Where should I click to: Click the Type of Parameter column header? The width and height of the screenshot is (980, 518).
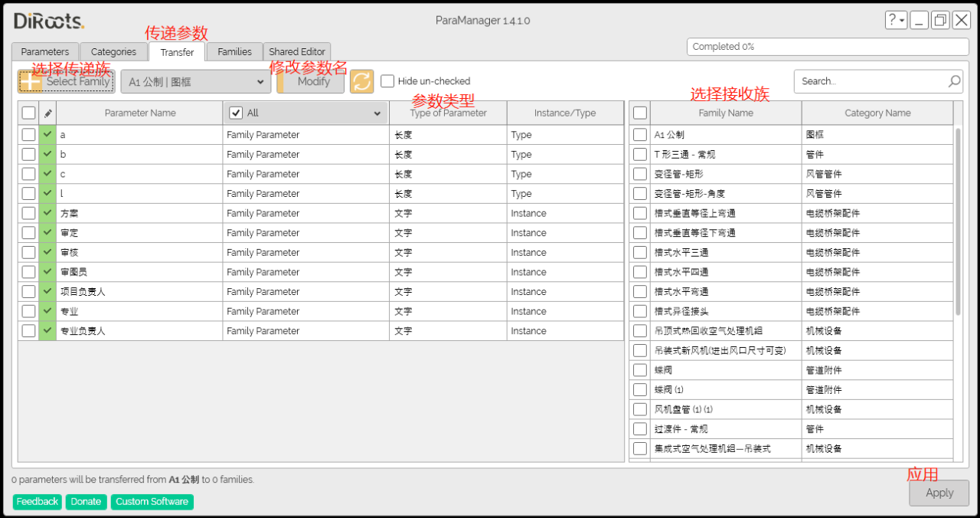(x=449, y=113)
